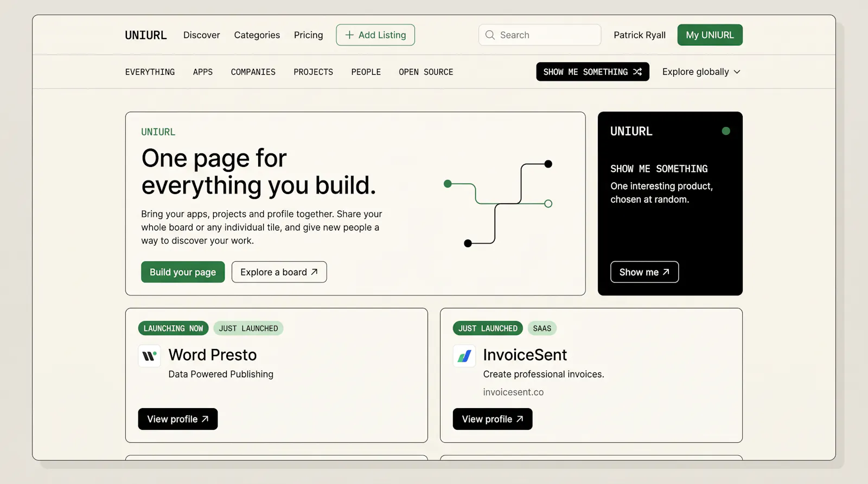View profile of Word Presto
The height and width of the screenshot is (484, 868).
[x=178, y=419]
